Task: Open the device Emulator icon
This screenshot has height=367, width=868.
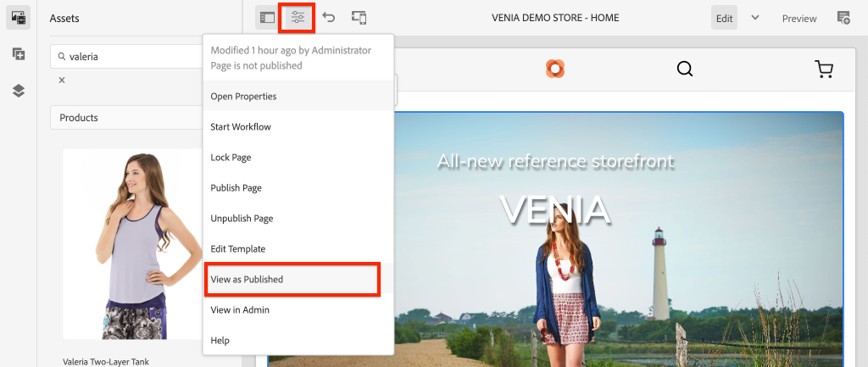Action: 359,18
